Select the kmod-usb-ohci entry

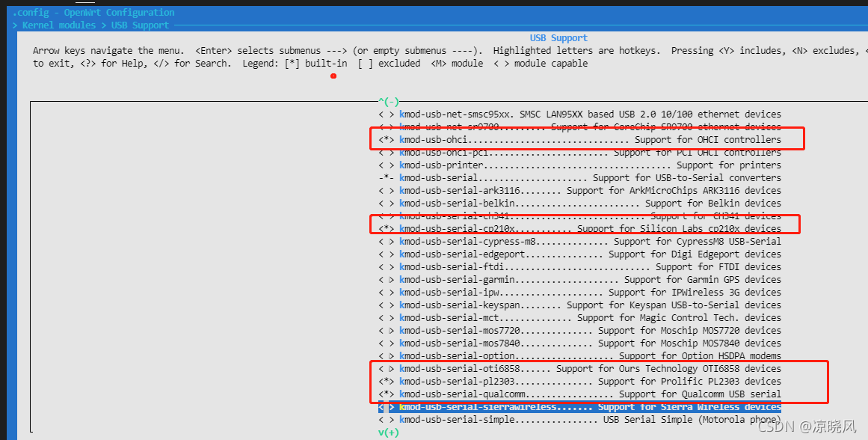pos(579,140)
